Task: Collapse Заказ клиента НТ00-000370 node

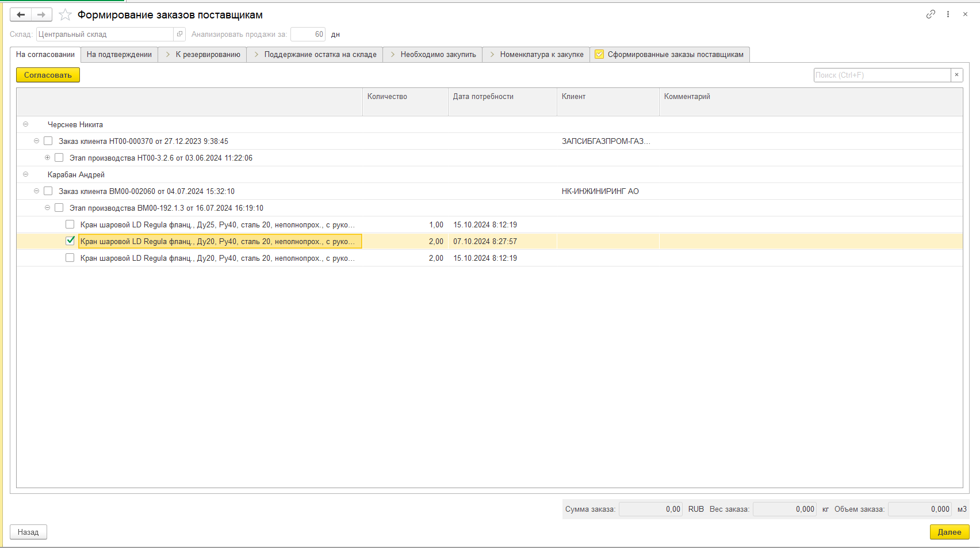Action: pyautogui.click(x=36, y=141)
